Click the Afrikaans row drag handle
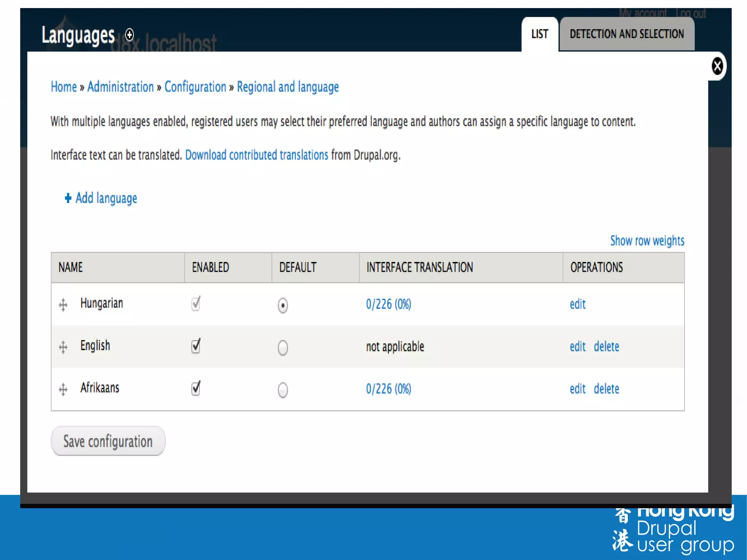This screenshot has width=747, height=560. click(x=63, y=389)
